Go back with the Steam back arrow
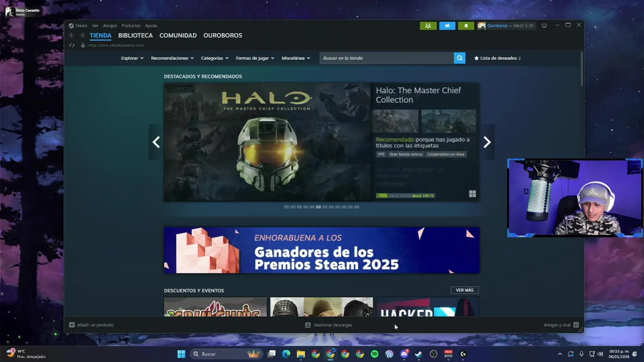This screenshot has width=644, height=362. [71, 35]
